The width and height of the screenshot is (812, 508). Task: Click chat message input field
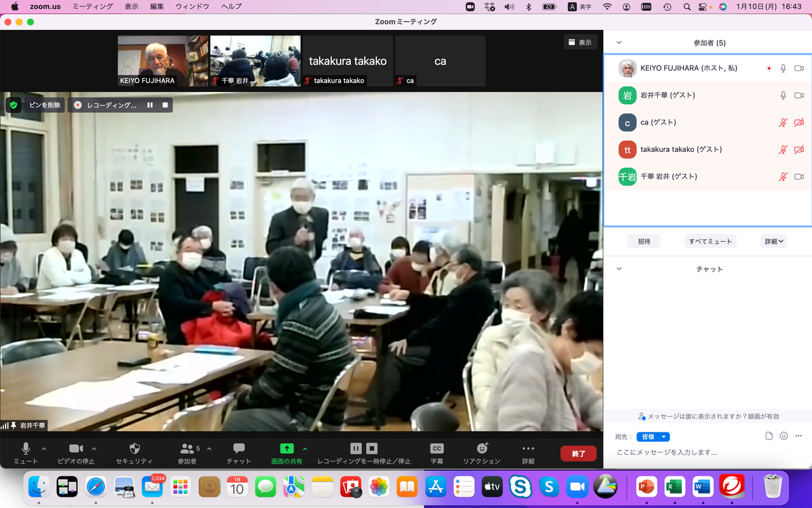coord(707,453)
